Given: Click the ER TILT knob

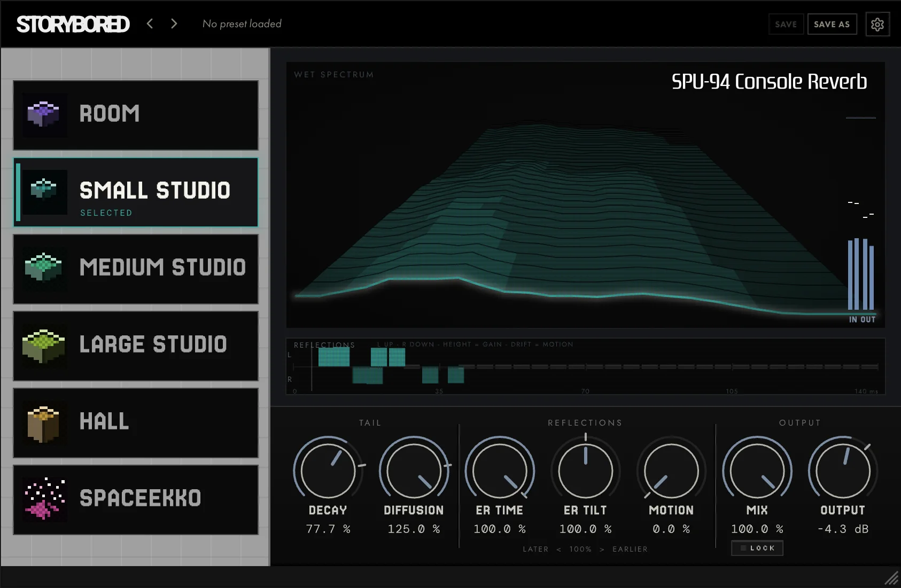Looking at the screenshot, I should [x=586, y=471].
